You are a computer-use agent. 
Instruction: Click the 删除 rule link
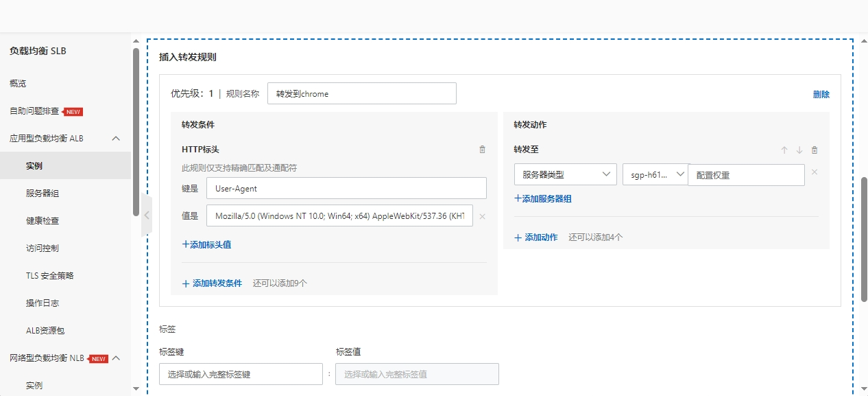pos(821,95)
